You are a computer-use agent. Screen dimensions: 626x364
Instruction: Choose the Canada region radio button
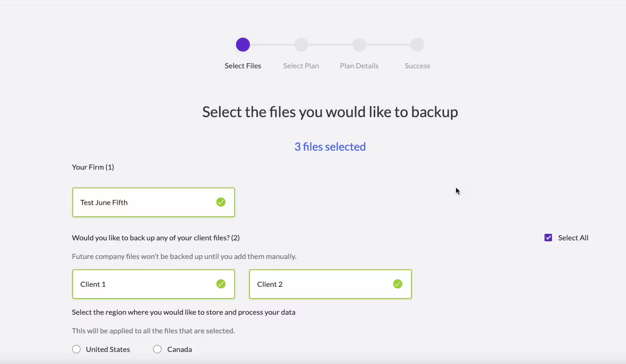click(157, 349)
